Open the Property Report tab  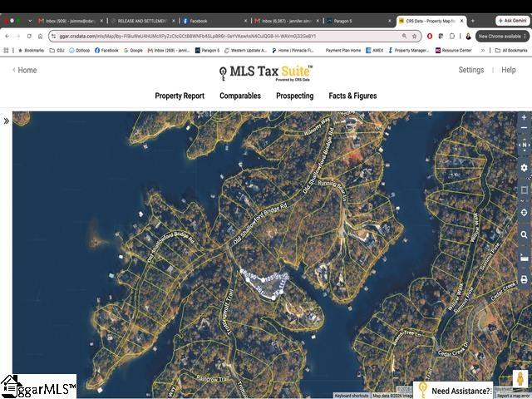point(180,96)
